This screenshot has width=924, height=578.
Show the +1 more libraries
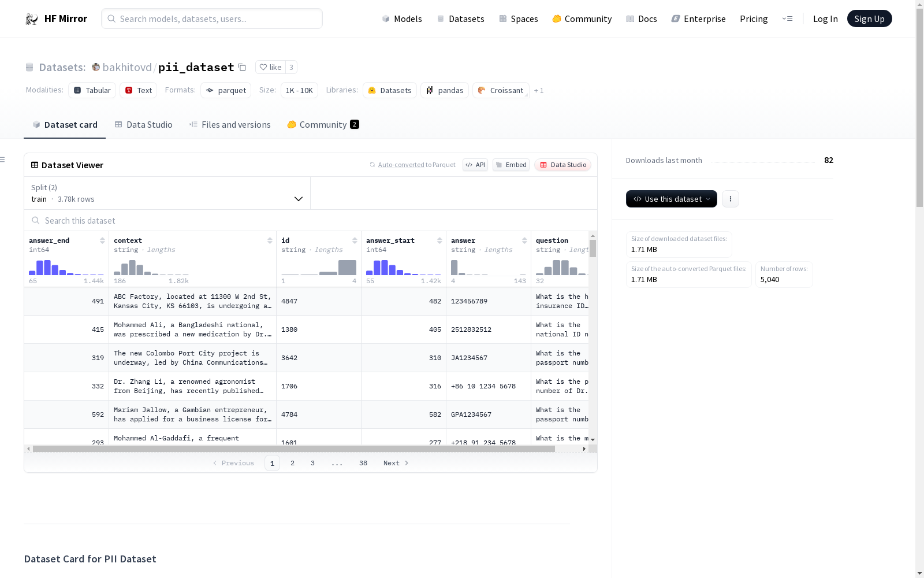point(539,90)
